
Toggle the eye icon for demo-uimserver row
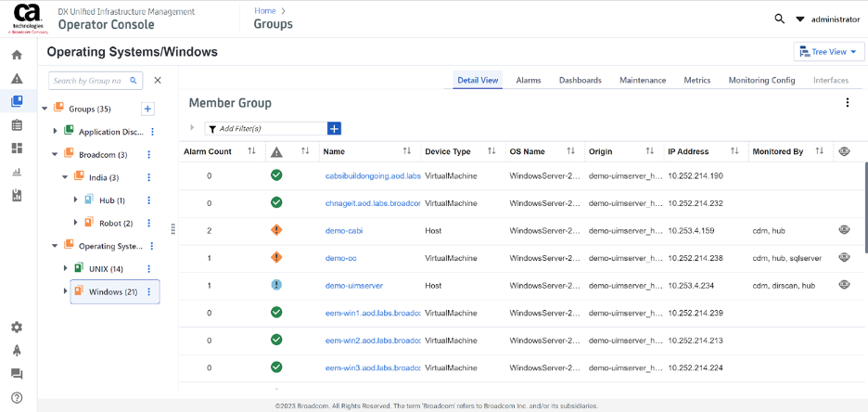[x=844, y=285]
